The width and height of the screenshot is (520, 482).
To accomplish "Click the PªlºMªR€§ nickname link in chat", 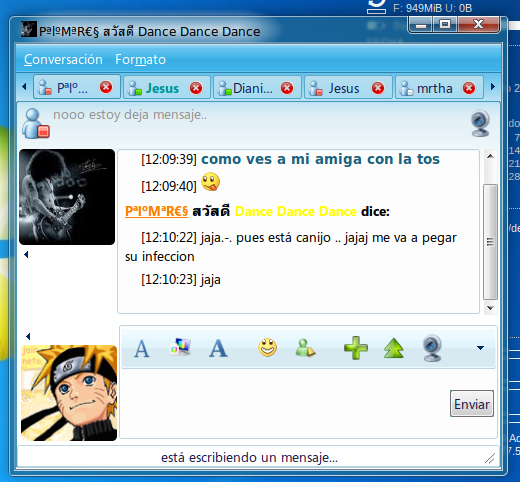I will (x=156, y=211).
